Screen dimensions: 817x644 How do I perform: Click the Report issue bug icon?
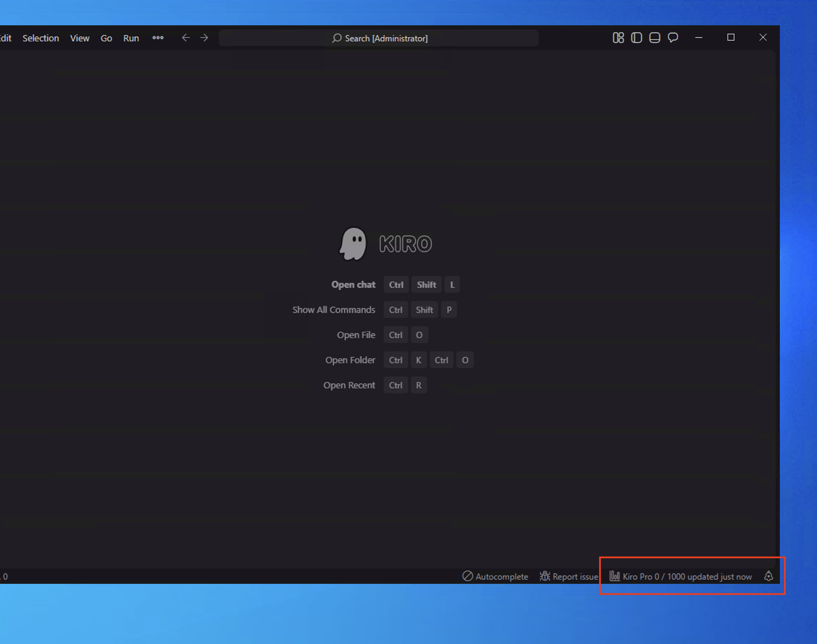[545, 577]
